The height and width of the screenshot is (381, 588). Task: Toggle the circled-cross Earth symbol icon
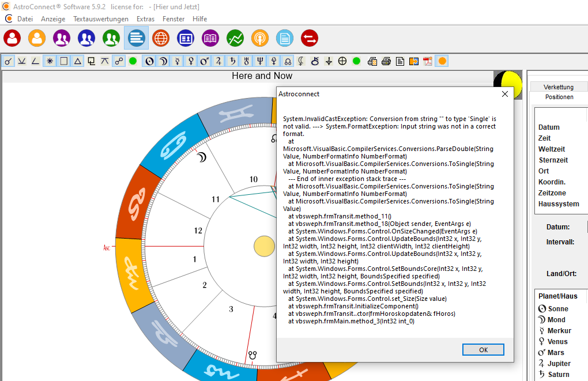click(342, 61)
